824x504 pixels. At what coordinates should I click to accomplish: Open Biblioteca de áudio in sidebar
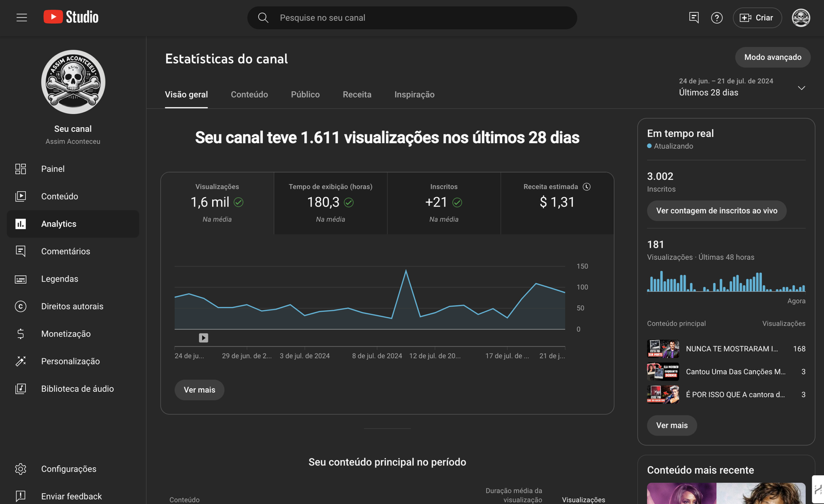(77, 389)
